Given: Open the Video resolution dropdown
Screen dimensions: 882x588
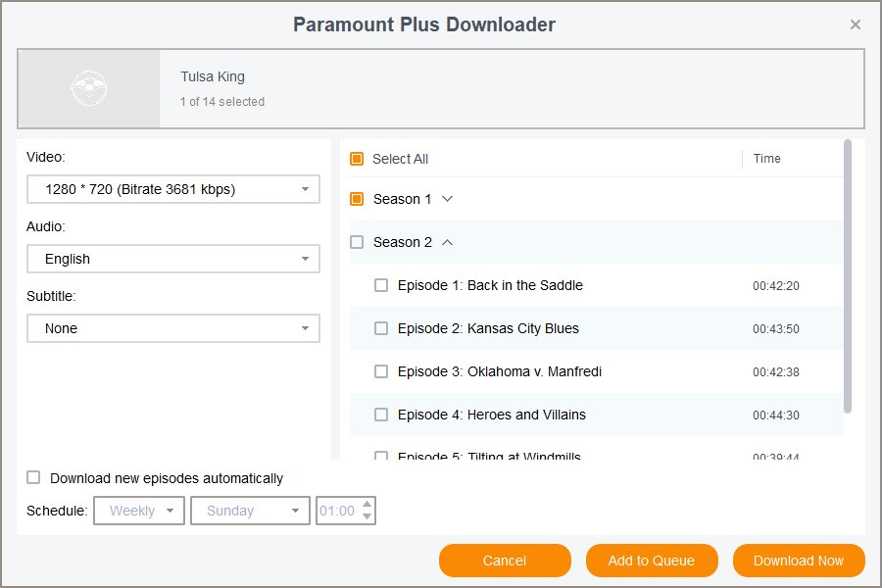Looking at the screenshot, I should [x=173, y=189].
